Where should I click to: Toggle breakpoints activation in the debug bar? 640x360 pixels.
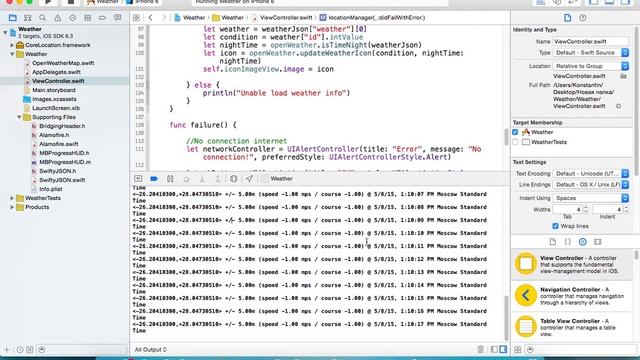pyautogui.click(x=154, y=178)
